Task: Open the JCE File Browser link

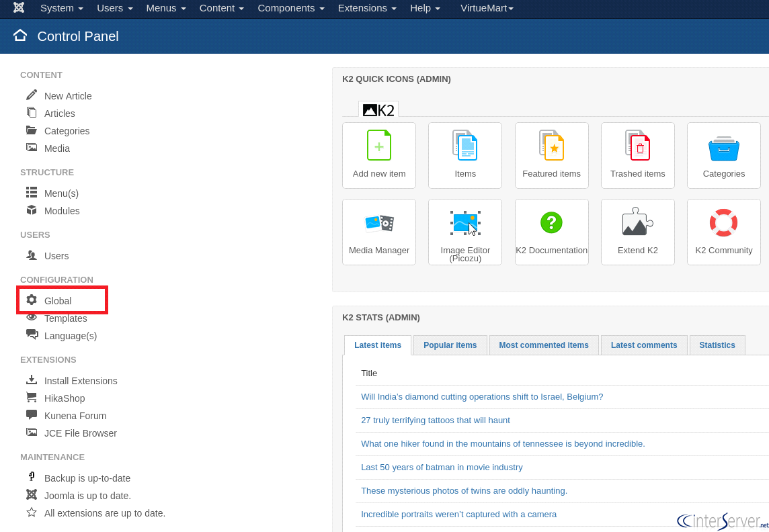Action: 81,433
